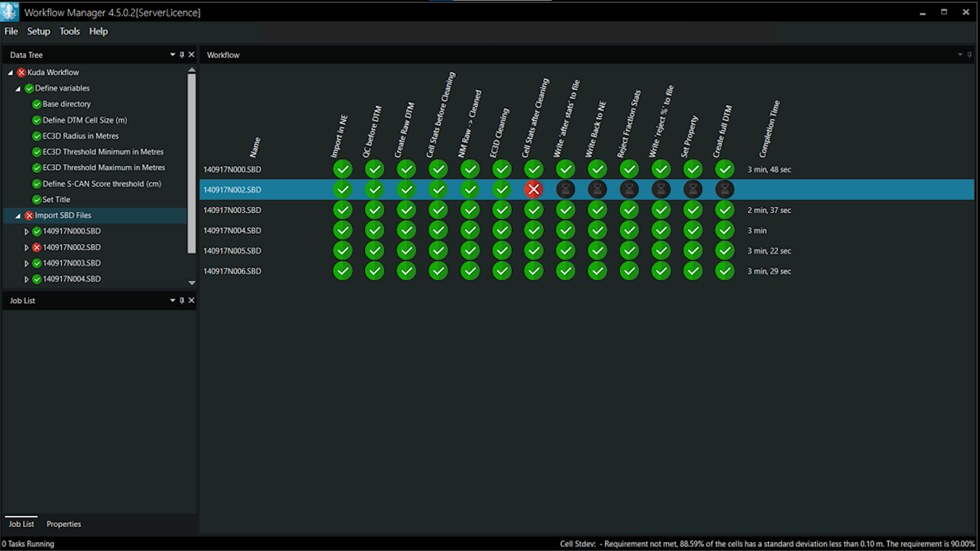980x551 pixels.
Task: Expand 140917N003.SBD in Data Tree
Action: click(x=27, y=263)
